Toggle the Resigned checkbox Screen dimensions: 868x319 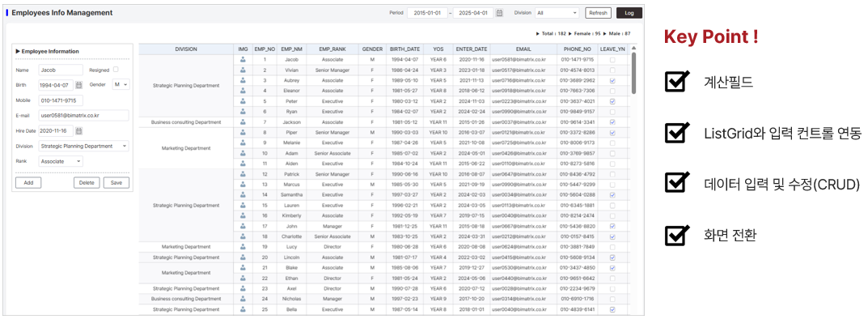coord(115,70)
